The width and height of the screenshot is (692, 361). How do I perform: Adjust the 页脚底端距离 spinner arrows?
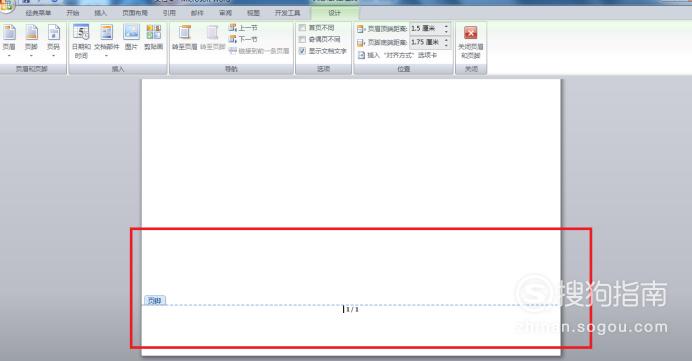pyautogui.click(x=446, y=42)
